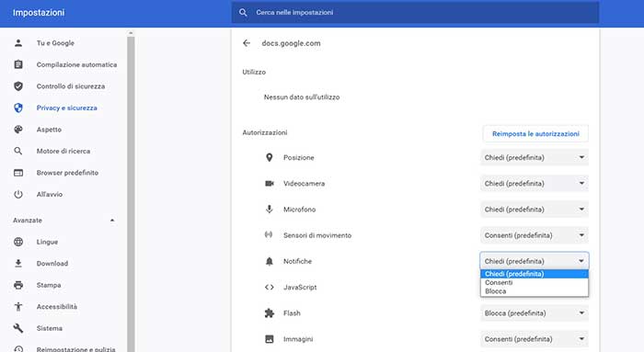Open Privacy e sicurezza settings section
This screenshot has height=352, width=644.
67,108
